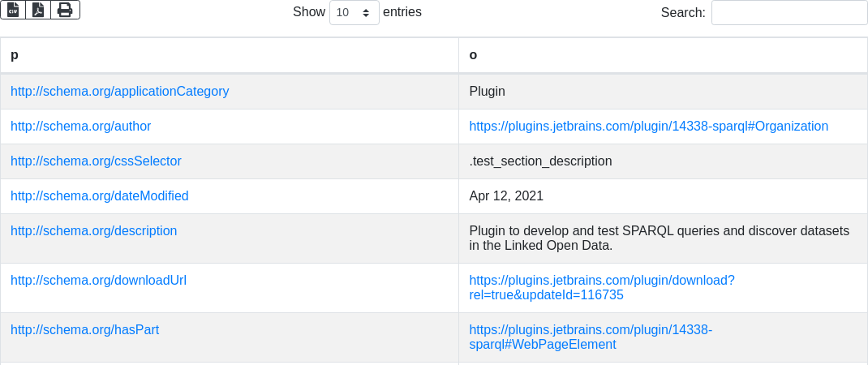Follow the schema.org/cssSelector link
This screenshot has height=365, width=868.
pos(96,161)
